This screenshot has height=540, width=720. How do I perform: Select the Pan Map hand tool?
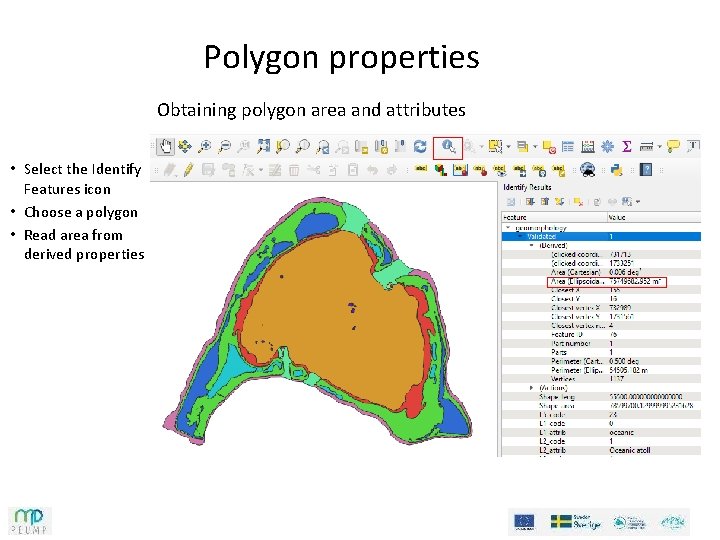pos(165,147)
